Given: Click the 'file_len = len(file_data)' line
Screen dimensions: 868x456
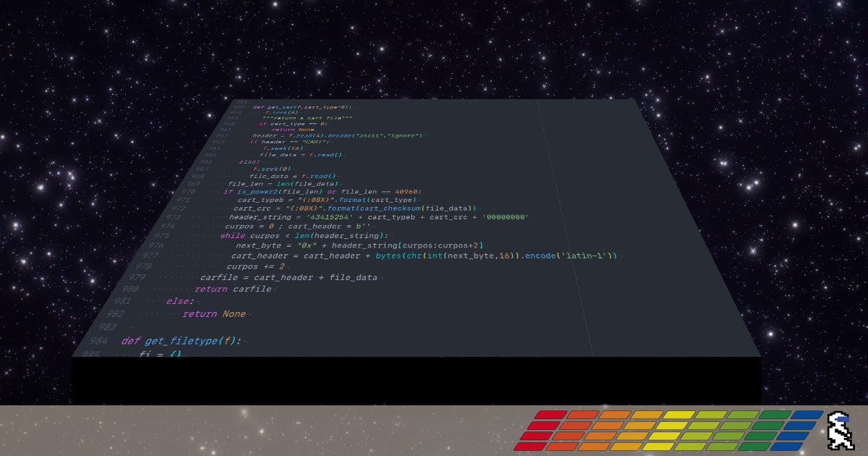Looking at the screenshot, I should pyautogui.click(x=283, y=184).
